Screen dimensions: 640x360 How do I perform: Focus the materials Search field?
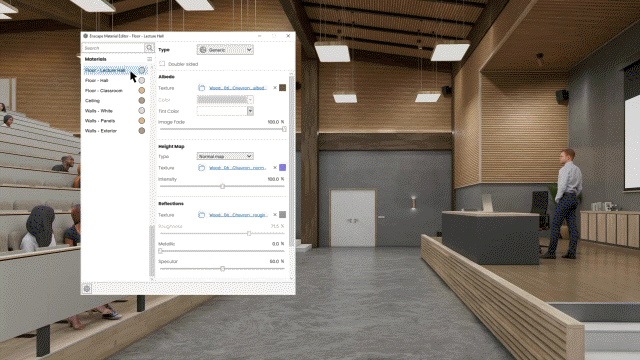coord(113,48)
